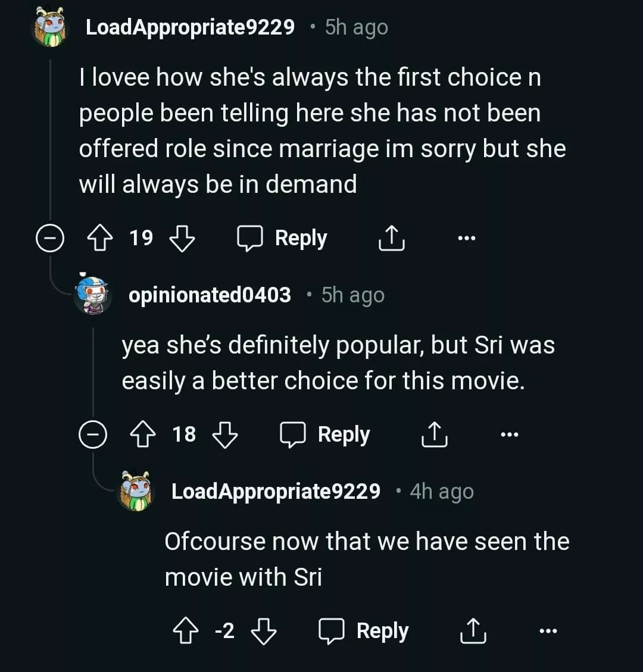Downvote opinionated0403's comment
643x672 pixels.
tap(225, 435)
